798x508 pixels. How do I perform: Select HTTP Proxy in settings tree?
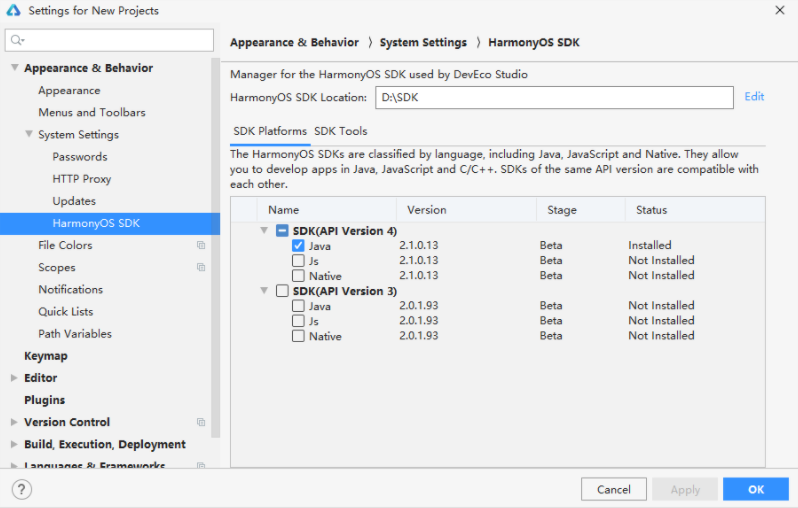coord(81,179)
